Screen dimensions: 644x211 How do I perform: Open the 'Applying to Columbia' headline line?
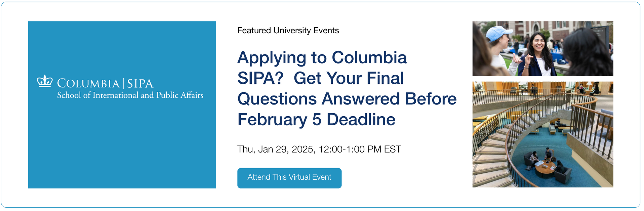(x=322, y=58)
